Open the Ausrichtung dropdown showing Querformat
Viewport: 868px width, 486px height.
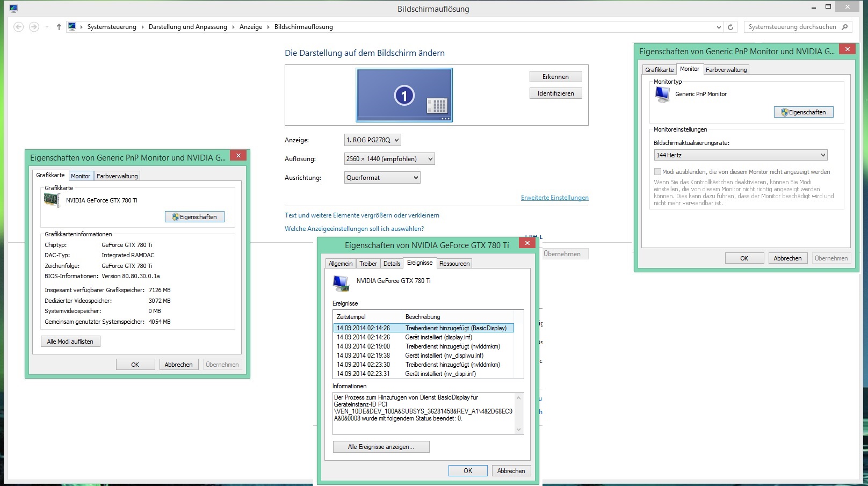coord(382,178)
